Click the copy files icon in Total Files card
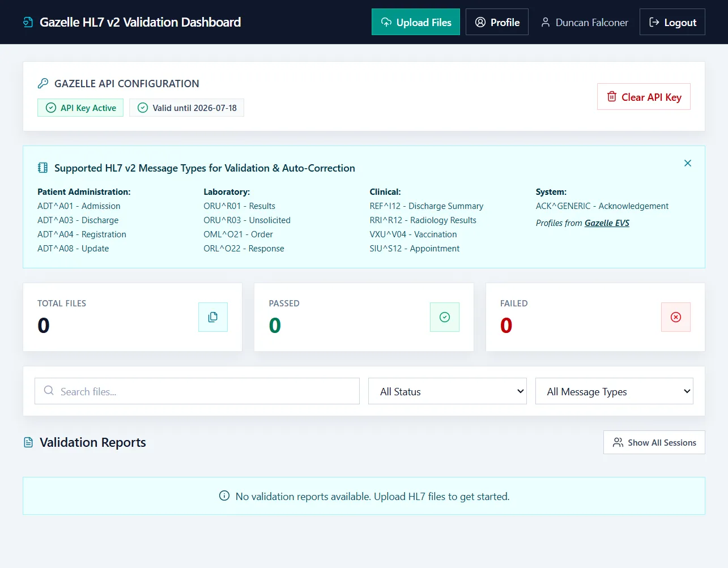 point(213,317)
